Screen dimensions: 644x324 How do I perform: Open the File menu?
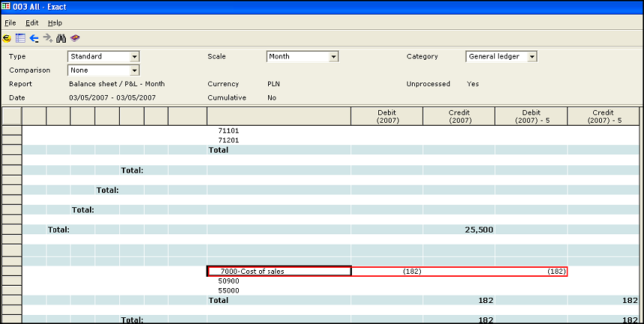click(x=10, y=23)
